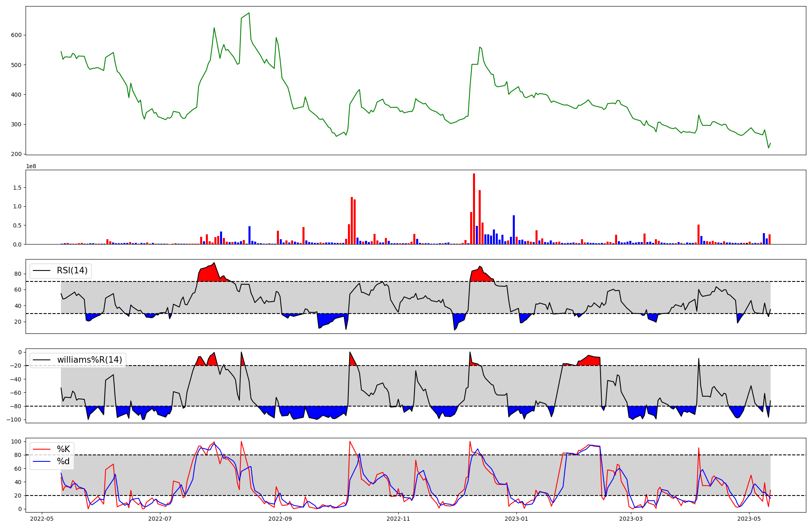Click the williams%R(14) legend label

click(89, 360)
